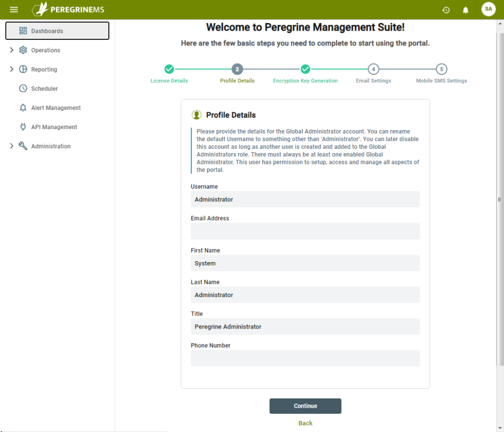Click the Email Settings step circle
The width and height of the screenshot is (504, 432).
pyautogui.click(x=373, y=69)
